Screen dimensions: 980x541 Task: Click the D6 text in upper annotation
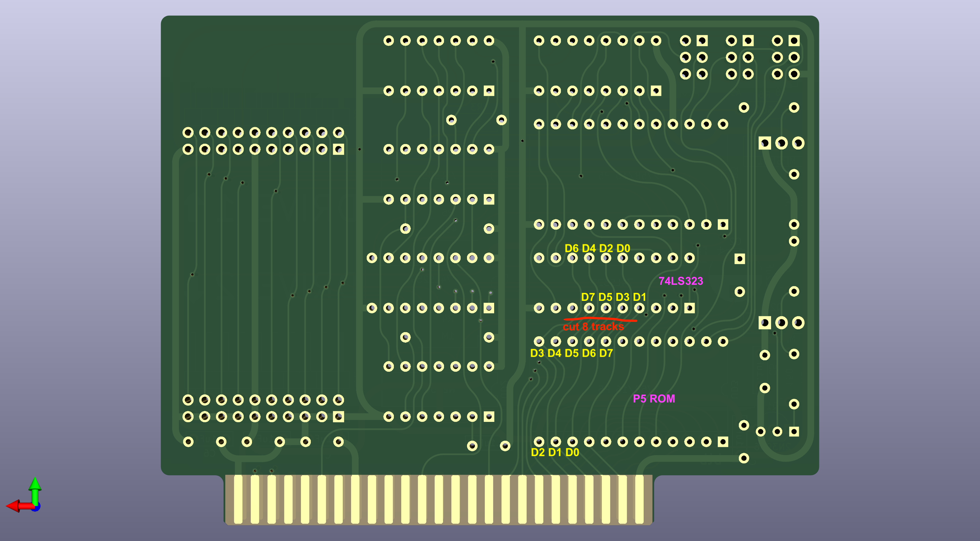tap(571, 248)
